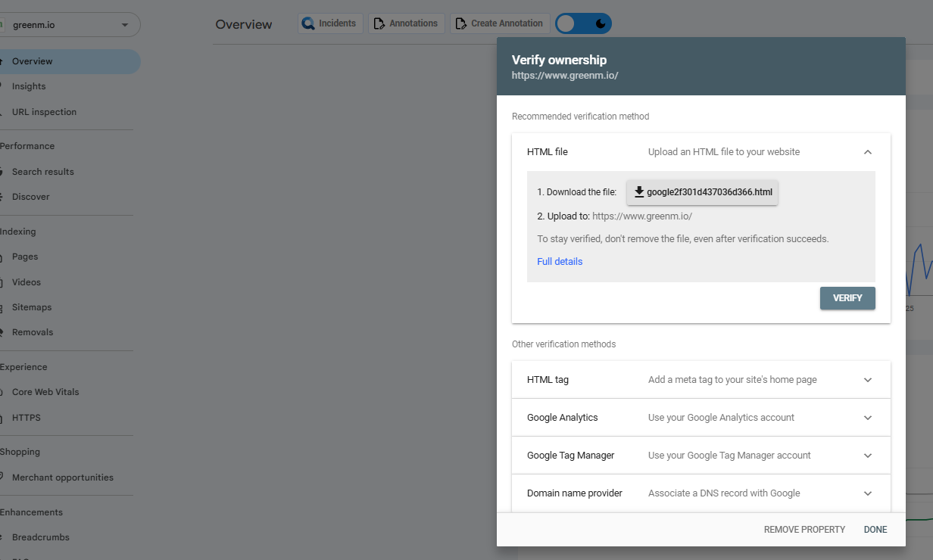Open the Full details link
Viewport: 933px width, 560px height.
click(560, 262)
